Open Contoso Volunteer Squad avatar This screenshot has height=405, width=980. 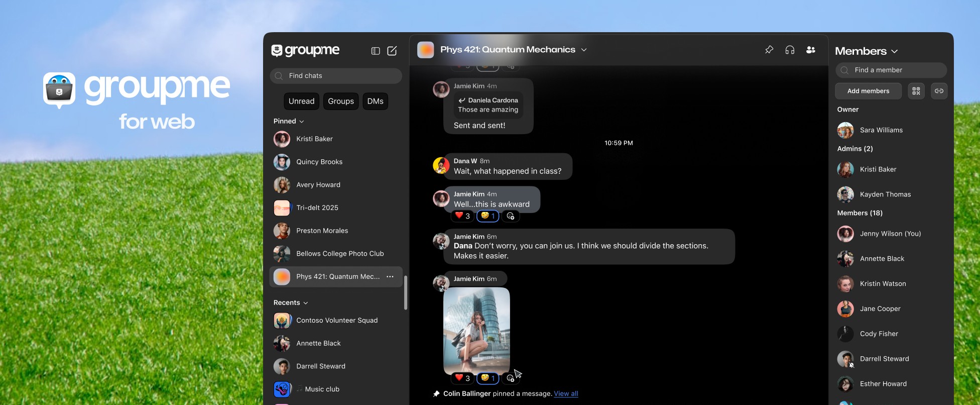[282, 321]
